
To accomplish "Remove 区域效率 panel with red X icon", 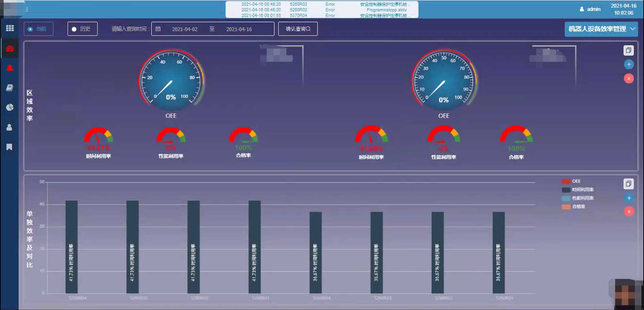I will [628, 78].
